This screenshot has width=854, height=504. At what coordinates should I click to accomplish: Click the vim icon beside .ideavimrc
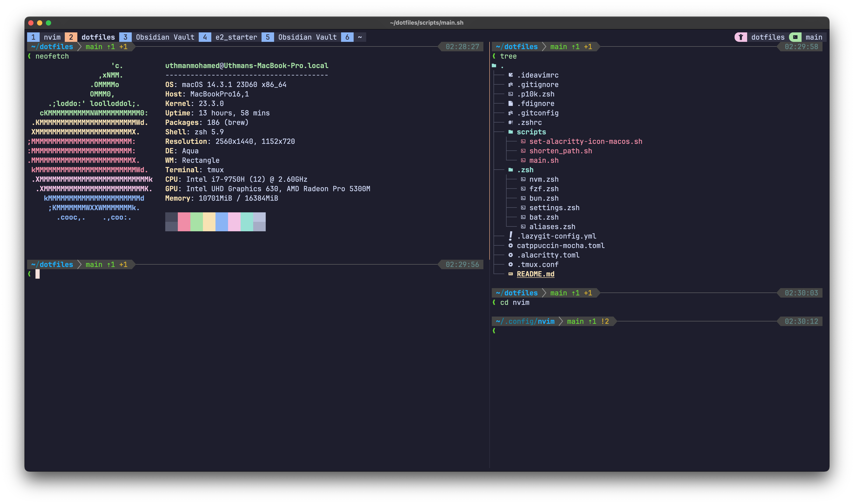click(510, 75)
